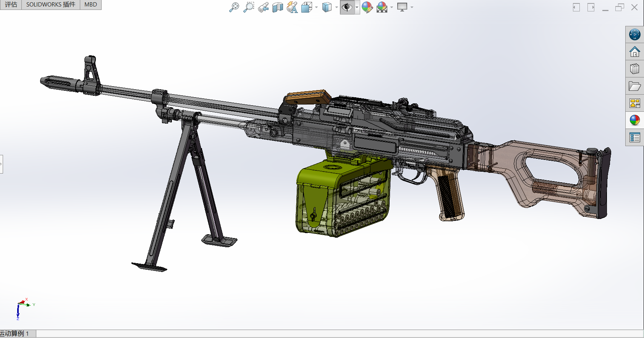Open the Custom Properties task pane

pyautogui.click(x=635, y=138)
